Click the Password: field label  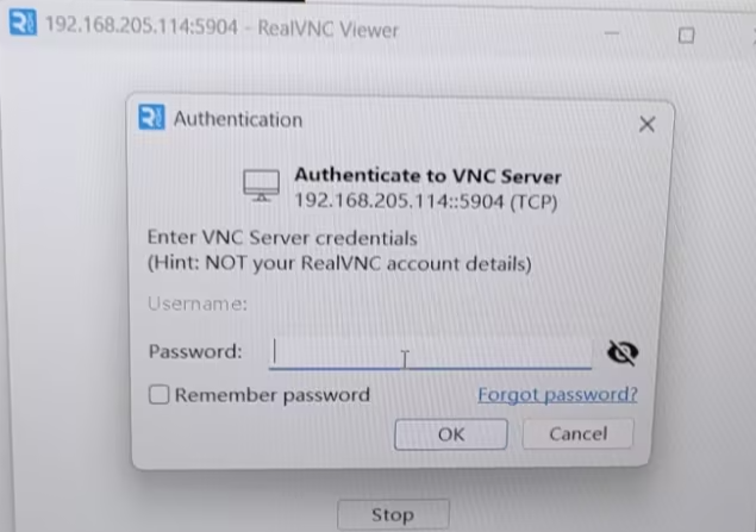click(195, 352)
